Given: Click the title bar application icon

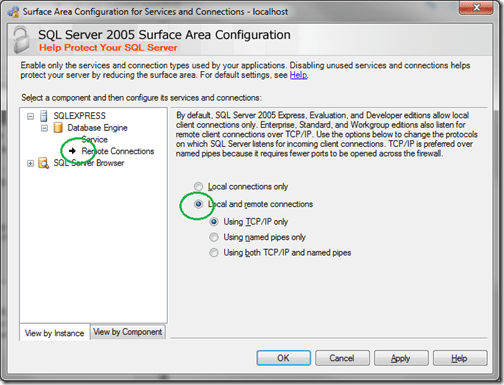Looking at the screenshot, I should click(13, 12).
